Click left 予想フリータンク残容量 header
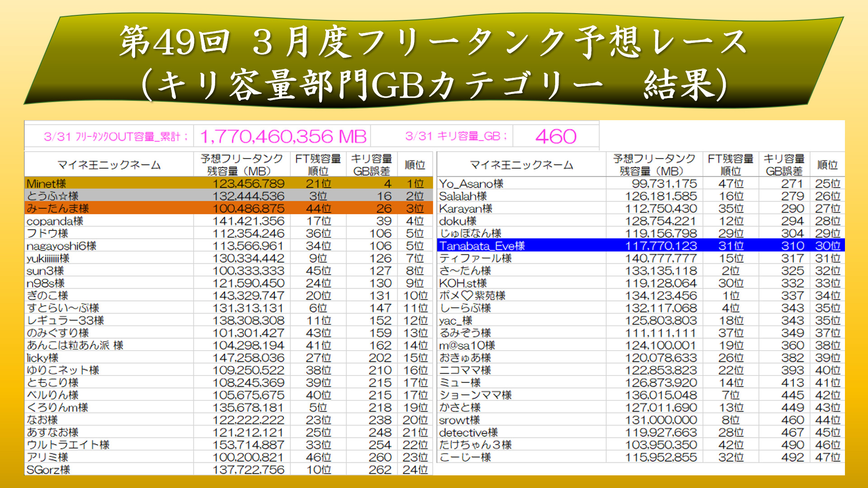 [x=242, y=165]
